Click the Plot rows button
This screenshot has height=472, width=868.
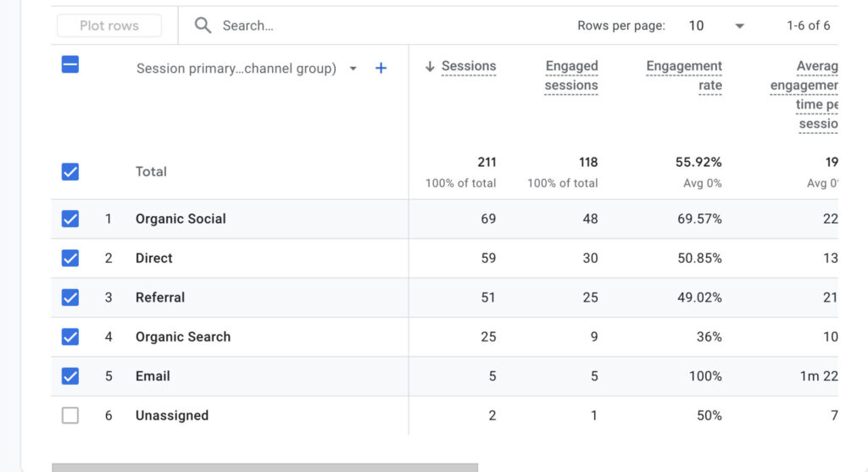pos(109,25)
